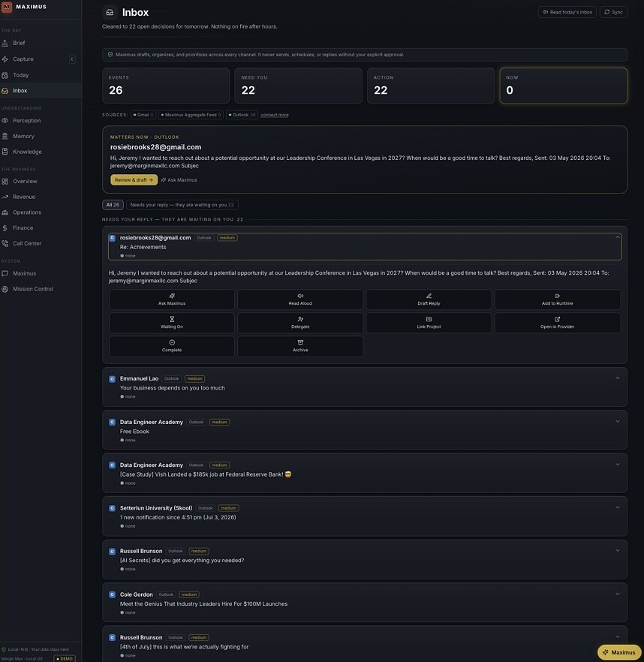The width and height of the screenshot is (644, 662).
Task: Toggle the Outlook source chip
Action: tap(242, 115)
